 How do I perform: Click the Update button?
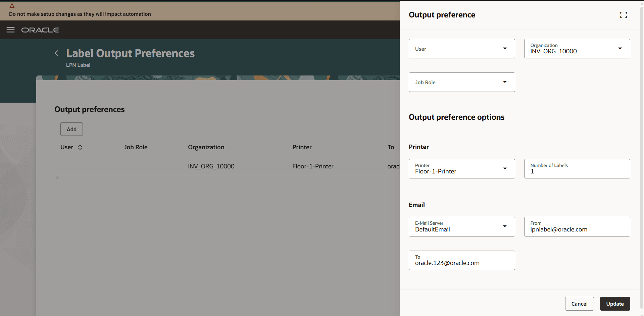tap(615, 304)
